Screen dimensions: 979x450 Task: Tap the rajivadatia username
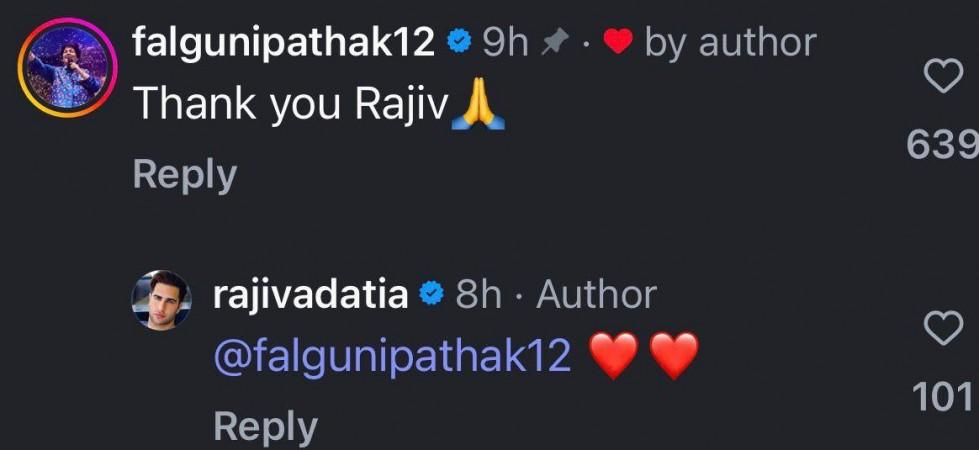311,295
